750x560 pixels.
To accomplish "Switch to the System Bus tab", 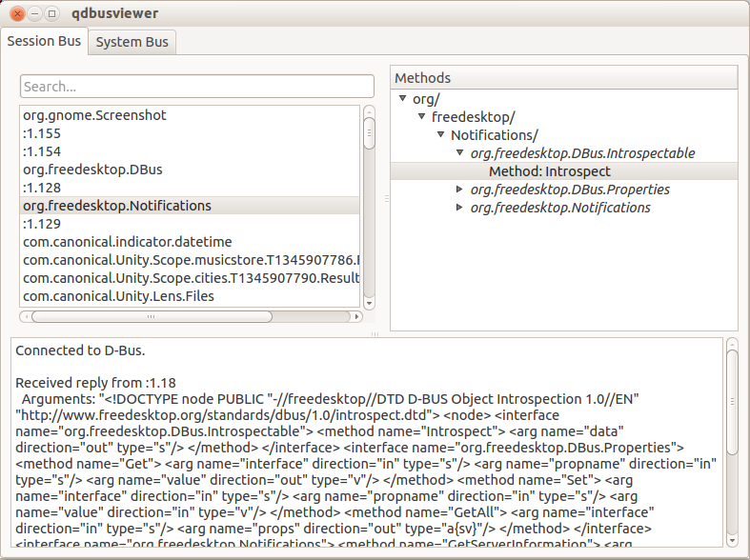I will 132,42.
